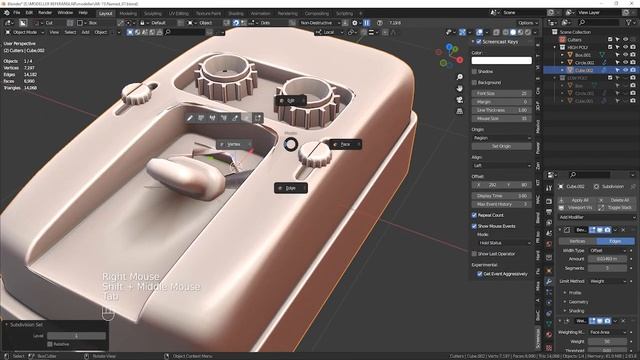This screenshot has width=640, height=360.
Task: Open the Modifier properties wrench tab
Action: [x=549, y=282]
